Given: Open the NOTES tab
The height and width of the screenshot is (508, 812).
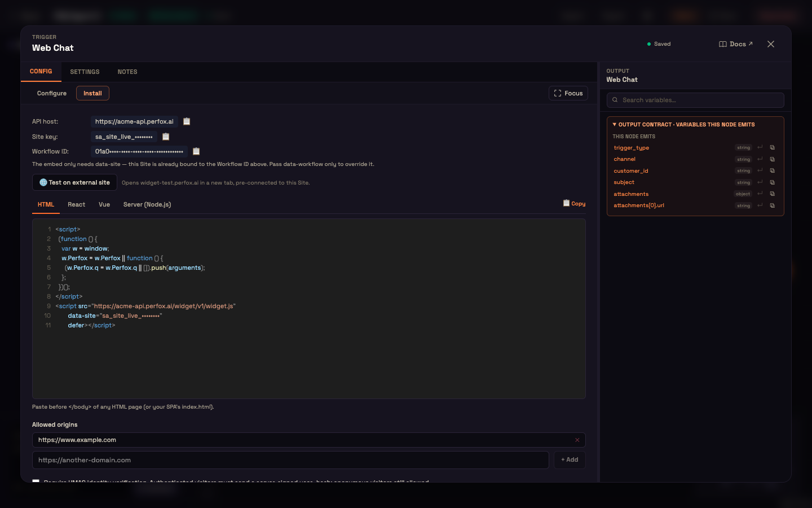Looking at the screenshot, I should point(127,72).
